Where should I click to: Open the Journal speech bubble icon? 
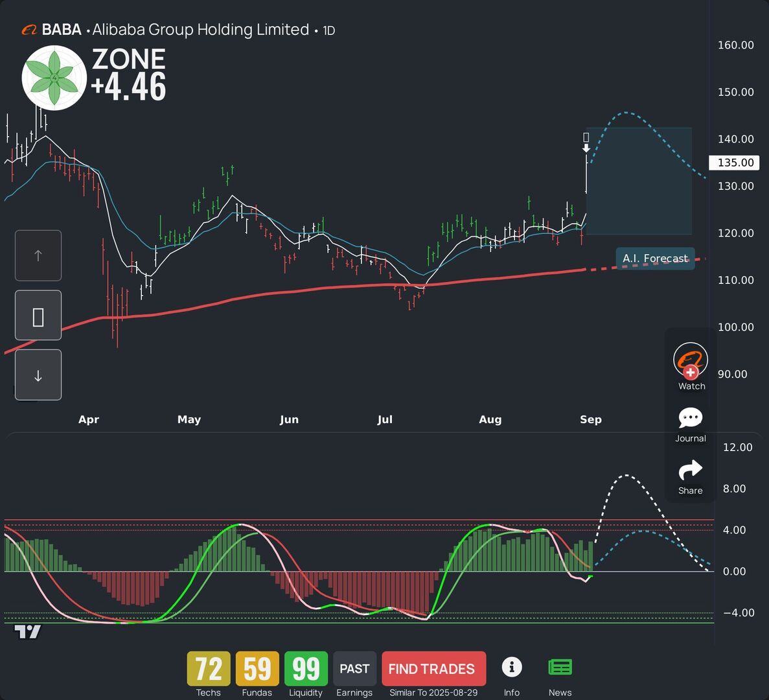coord(691,418)
